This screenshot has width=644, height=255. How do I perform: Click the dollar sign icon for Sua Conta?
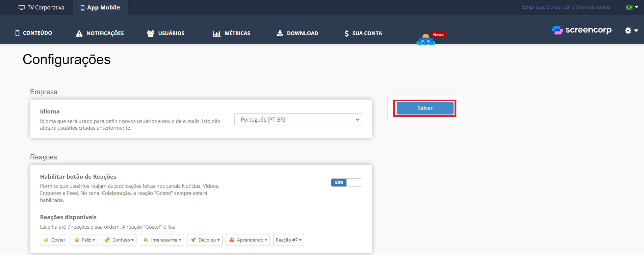(x=346, y=33)
